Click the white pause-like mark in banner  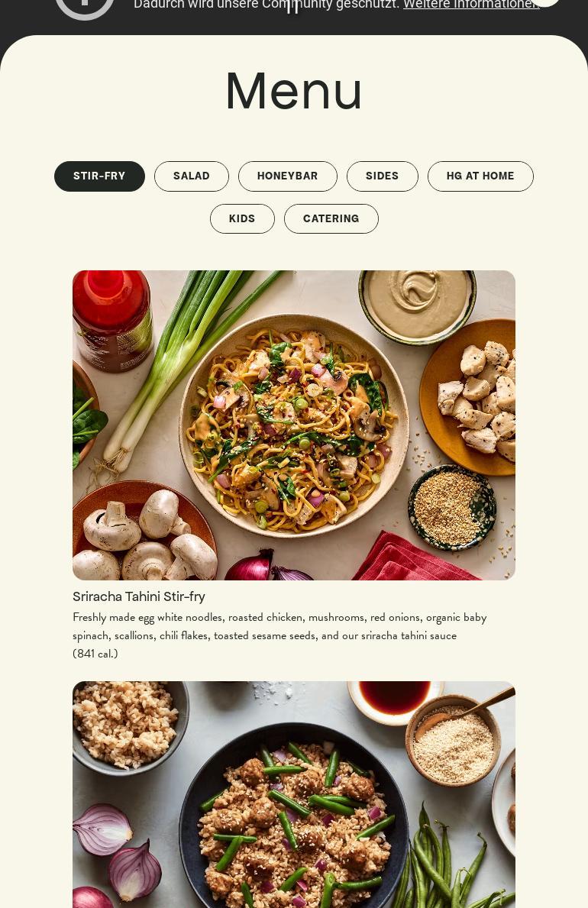click(293, 6)
